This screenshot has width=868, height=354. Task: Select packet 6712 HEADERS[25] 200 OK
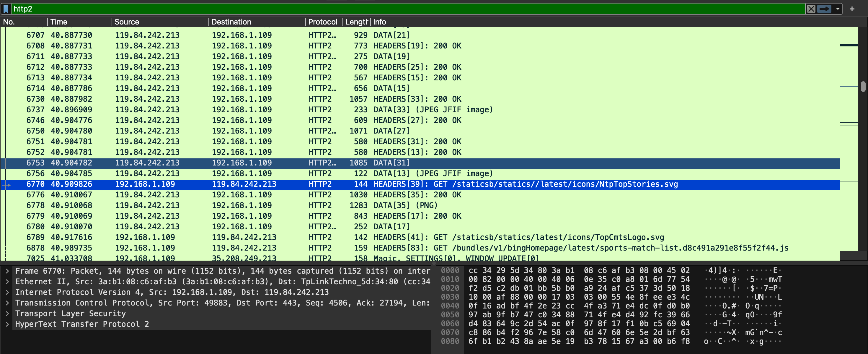click(x=420, y=67)
